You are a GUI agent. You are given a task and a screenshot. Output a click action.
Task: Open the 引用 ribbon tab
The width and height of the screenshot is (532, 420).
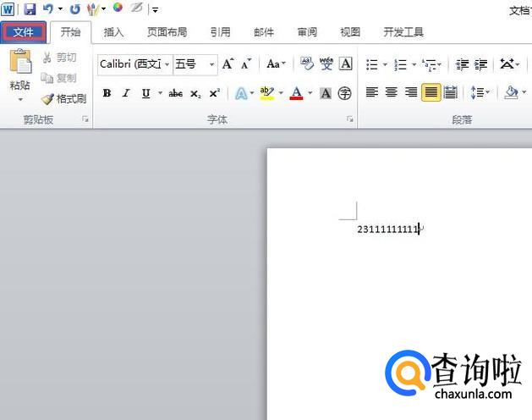221,32
